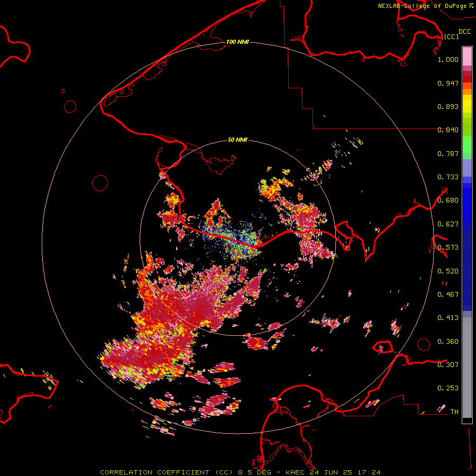Image resolution: width=476 pixels, height=476 pixels.
Task: Click the 0.840 scale value
Action: [x=448, y=130]
